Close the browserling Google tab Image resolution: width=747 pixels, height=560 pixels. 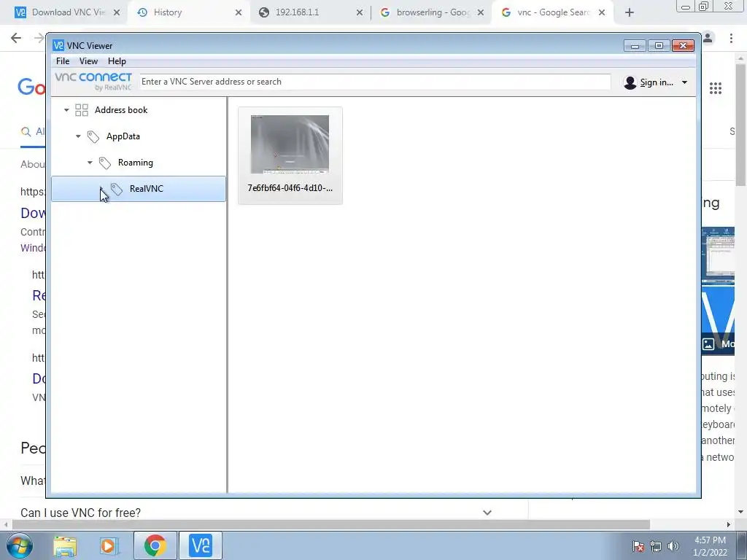tap(481, 13)
